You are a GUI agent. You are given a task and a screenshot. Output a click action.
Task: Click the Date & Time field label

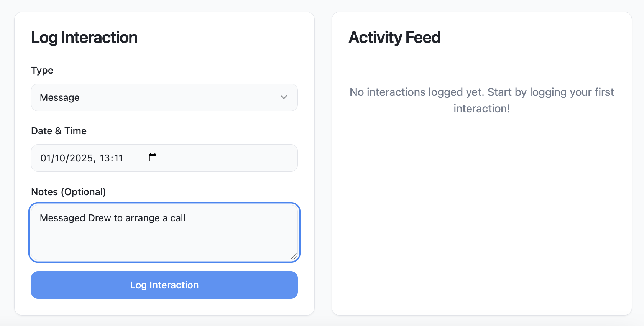59,131
